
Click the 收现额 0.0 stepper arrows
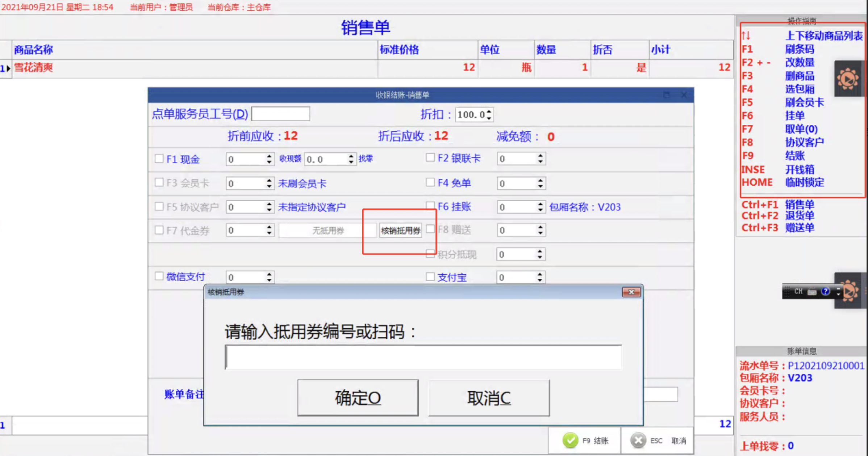pyautogui.click(x=351, y=159)
